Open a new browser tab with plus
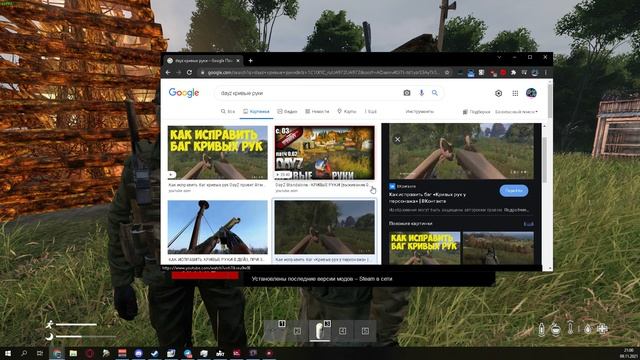The image size is (640, 360). point(250,60)
